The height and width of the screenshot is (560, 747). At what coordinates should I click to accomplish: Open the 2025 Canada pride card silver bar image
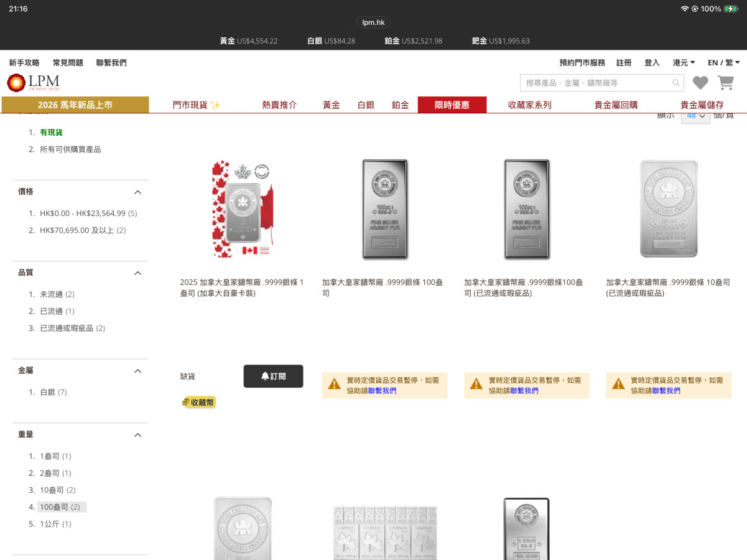tap(243, 209)
